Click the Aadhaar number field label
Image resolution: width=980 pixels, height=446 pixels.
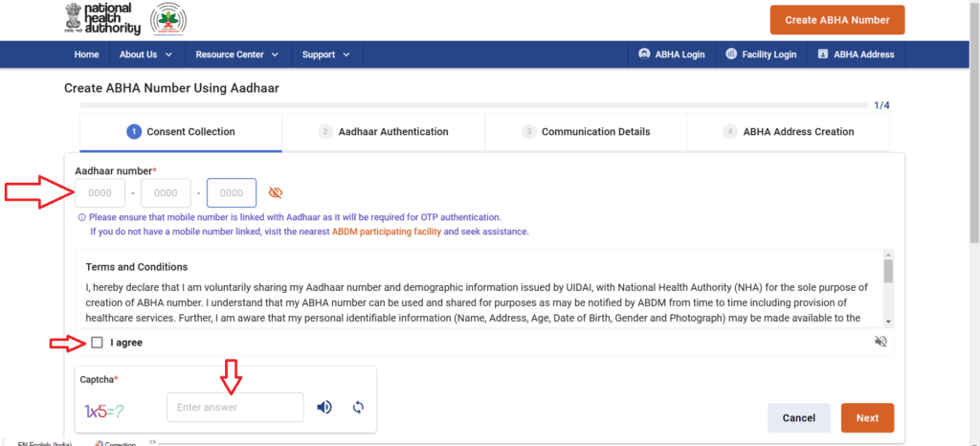pyautogui.click(x=116, y=170)
